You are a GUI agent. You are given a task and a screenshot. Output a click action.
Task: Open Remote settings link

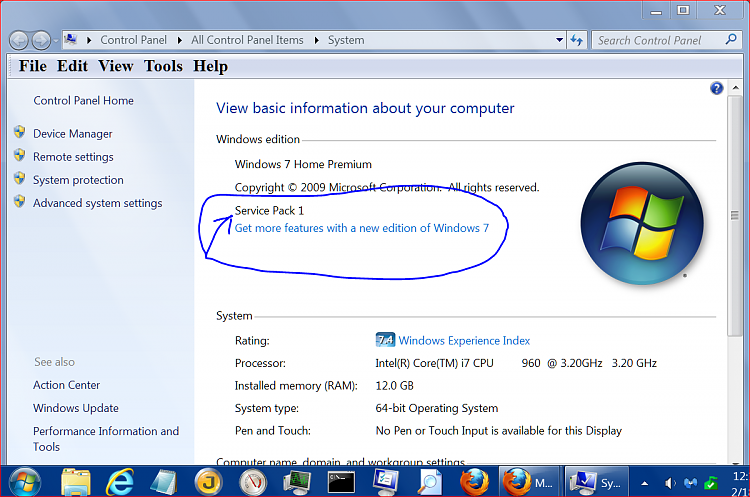73,157
